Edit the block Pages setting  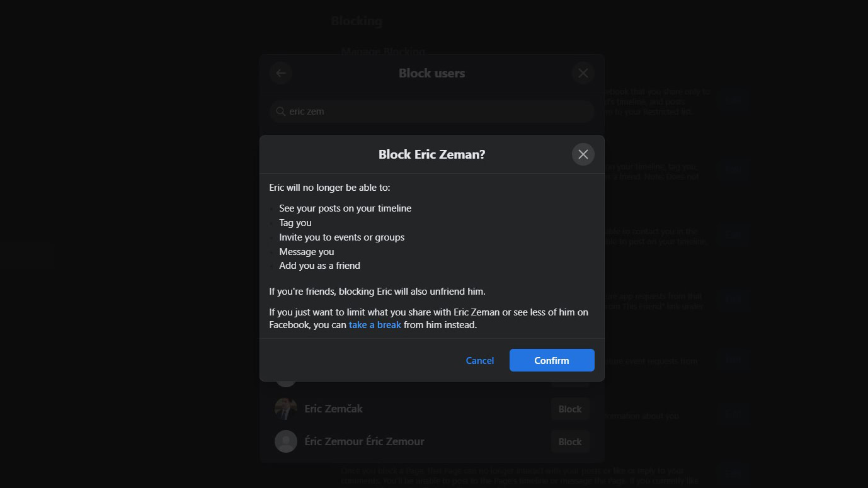pos(731,472)
